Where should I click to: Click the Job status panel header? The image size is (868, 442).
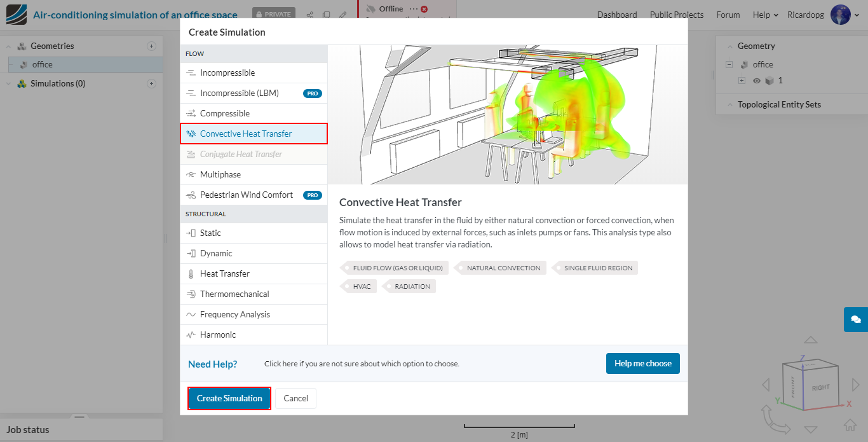[x=81, y=430]
